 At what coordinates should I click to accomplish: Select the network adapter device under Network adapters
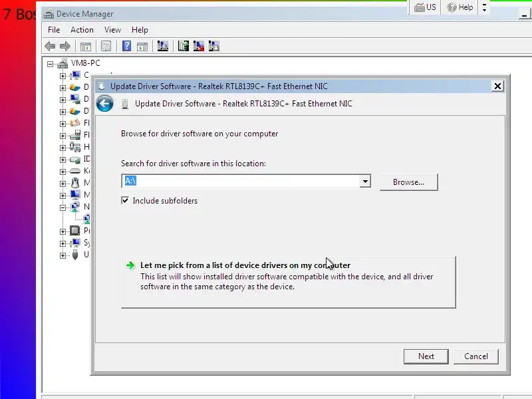(87, 219)
